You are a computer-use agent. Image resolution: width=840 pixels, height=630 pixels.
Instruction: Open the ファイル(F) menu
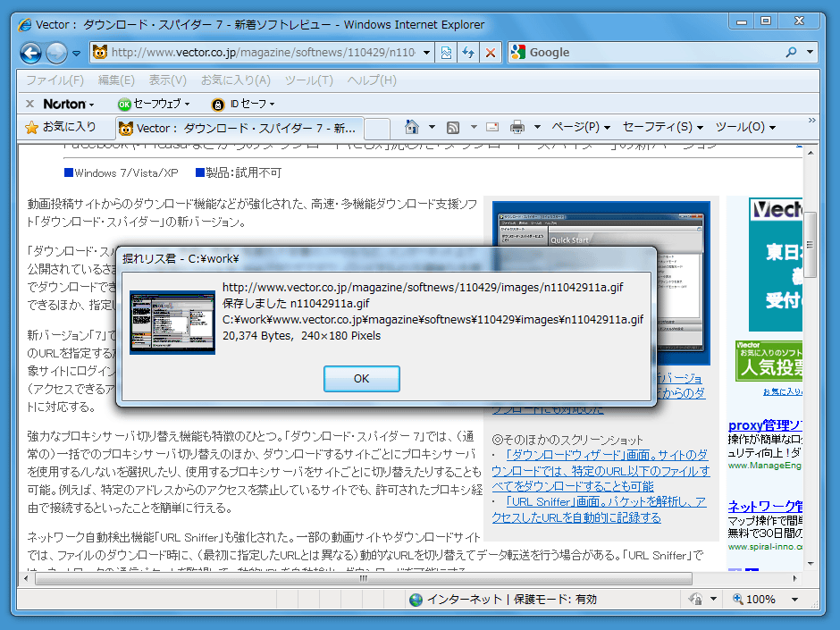(55, 80)
